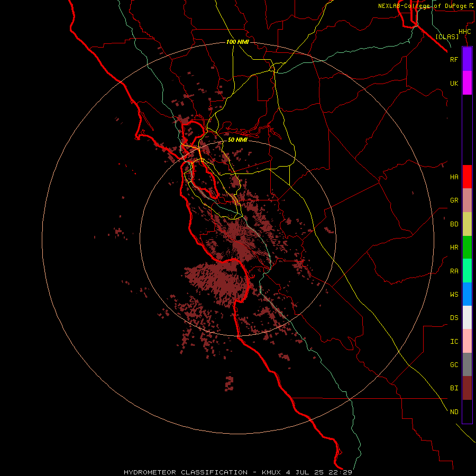Viewport: 476px width, 476px height.
Task: Click the RF purple legend swatch
Action: coord(467,59)
